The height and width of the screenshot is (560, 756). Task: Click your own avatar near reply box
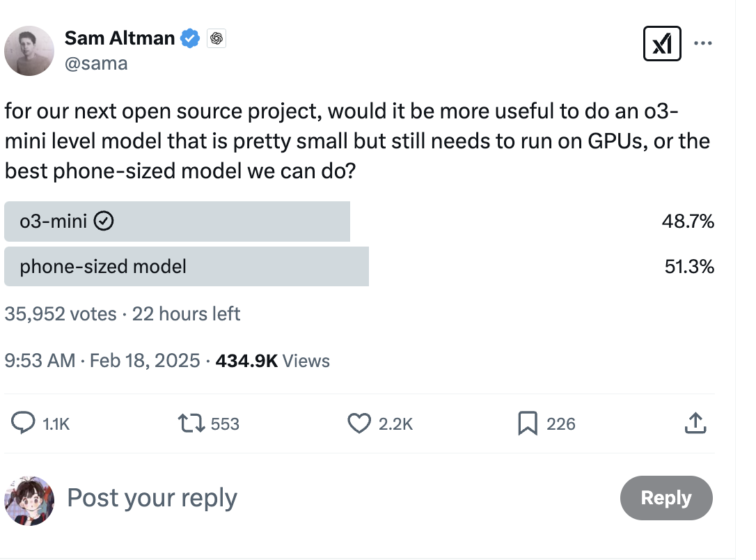pyautogui.click(x=29, y=500)
